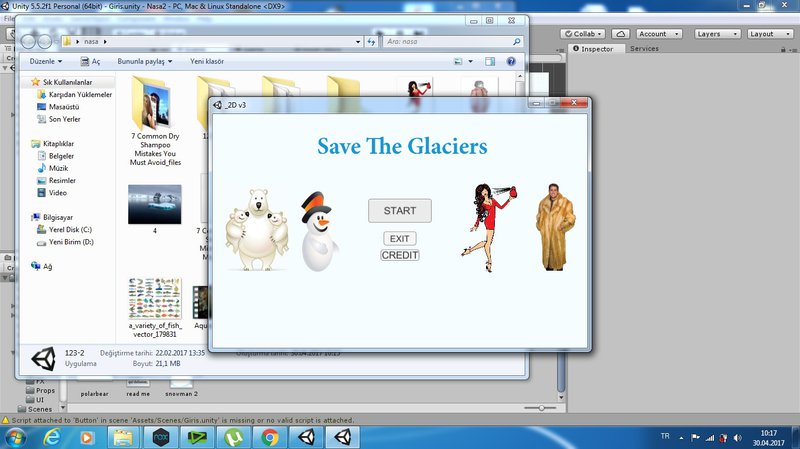Viewport: 800px width, 449px height.
Task: Select the a_variety_of_fish_vector thumbnail
Action: pos(155,299)
